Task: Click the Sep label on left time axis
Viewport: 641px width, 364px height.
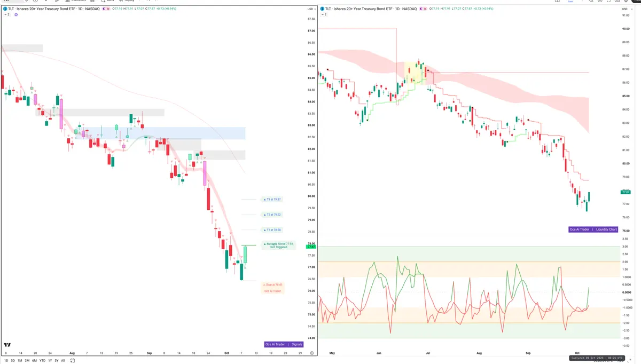Action: pyautogui.click(x=149, y=353)
